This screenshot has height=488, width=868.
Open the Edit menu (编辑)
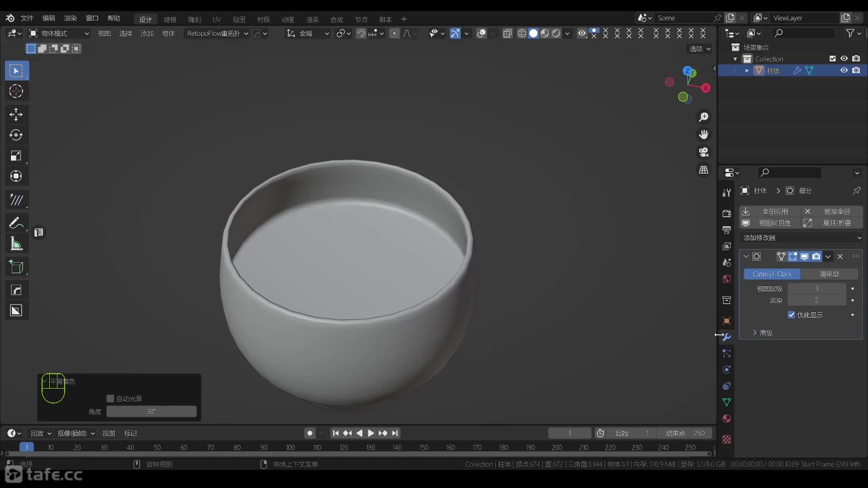point(49,18)
